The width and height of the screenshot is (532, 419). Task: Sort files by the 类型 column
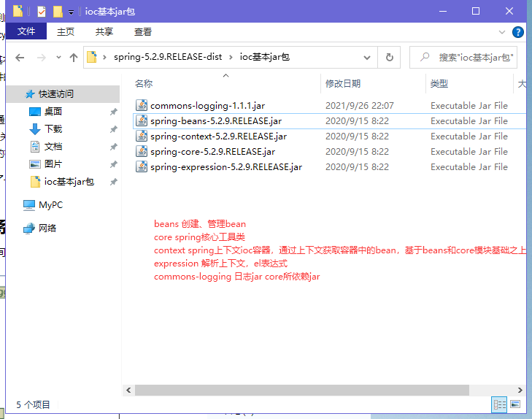(x=439, y=83)
